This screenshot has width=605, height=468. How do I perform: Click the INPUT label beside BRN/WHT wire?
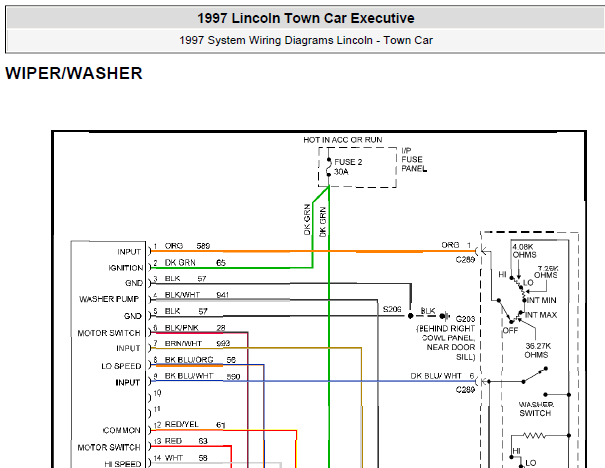128,348
